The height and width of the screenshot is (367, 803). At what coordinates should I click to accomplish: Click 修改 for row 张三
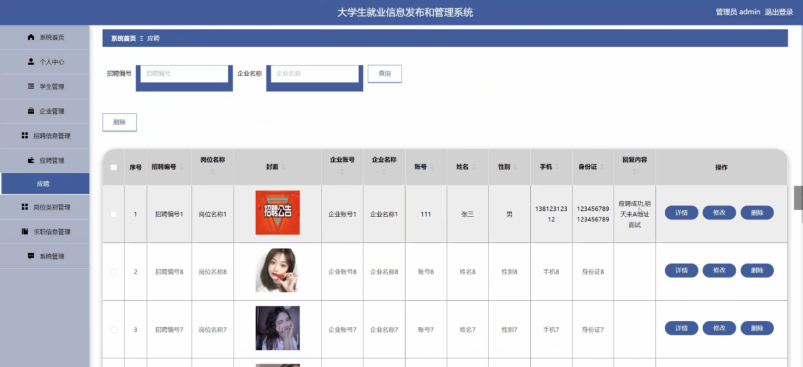pos(719,212)
